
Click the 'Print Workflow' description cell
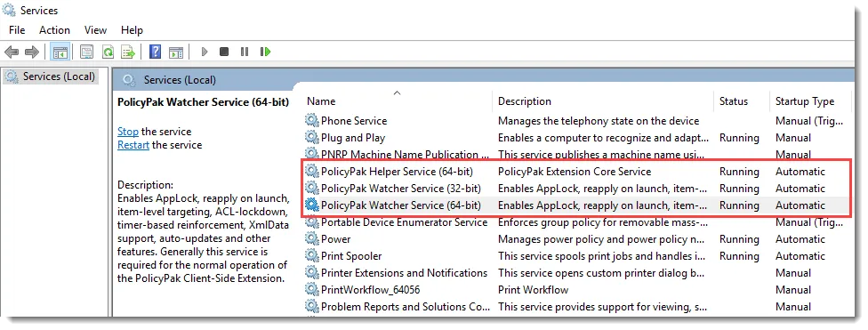click(x=533, y=290)
